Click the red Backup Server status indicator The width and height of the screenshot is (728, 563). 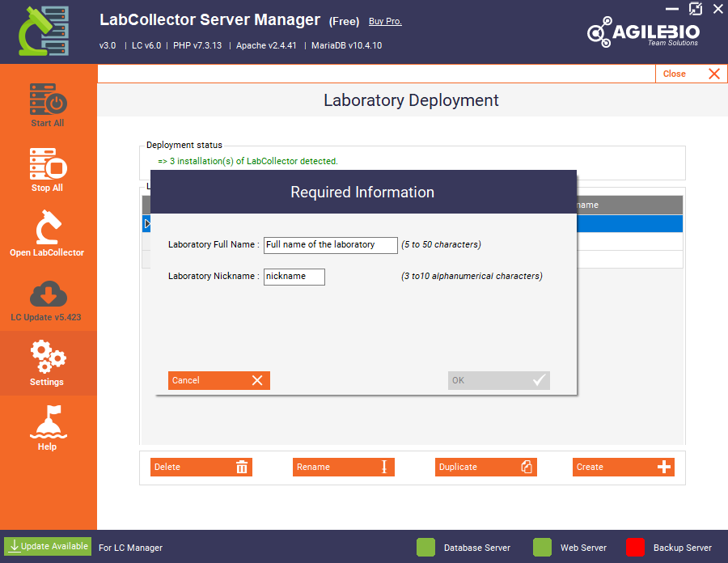pyautogui.click(x=635, y=547)
